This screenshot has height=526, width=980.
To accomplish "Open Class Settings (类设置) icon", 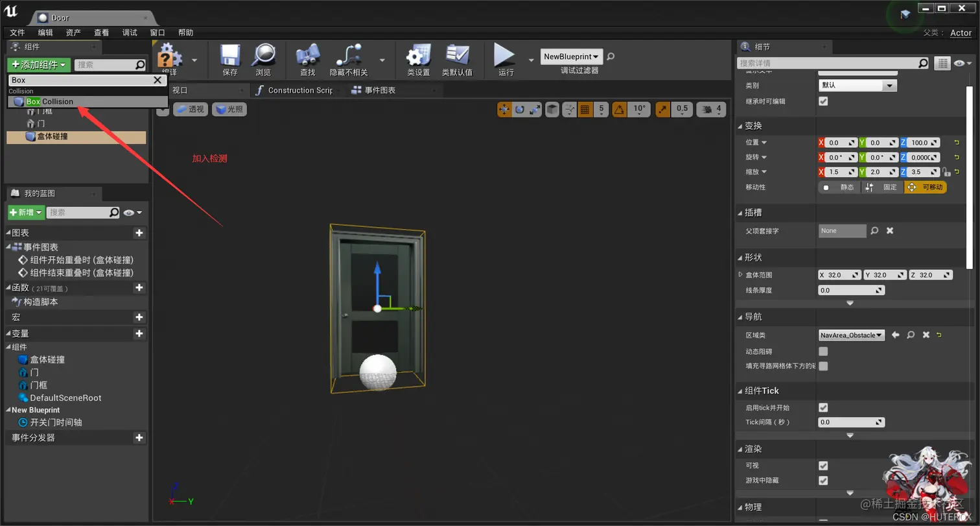I will tap(419, 56).
